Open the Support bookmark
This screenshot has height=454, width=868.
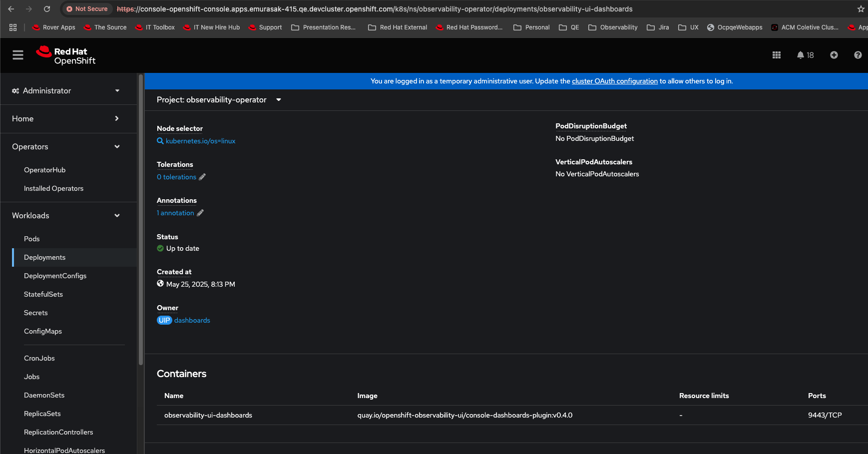[x=265, y=27]
